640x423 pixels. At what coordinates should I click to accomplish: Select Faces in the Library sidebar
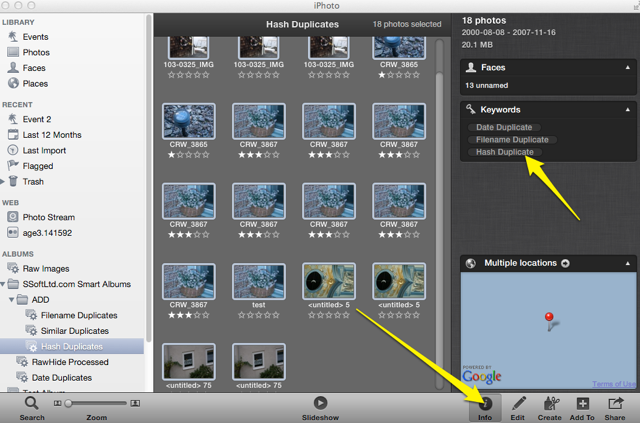[33, 68]
